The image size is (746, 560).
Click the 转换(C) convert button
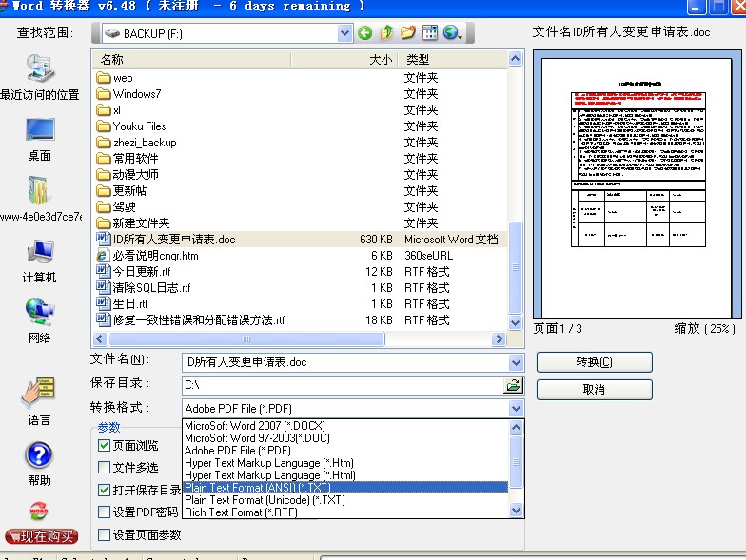click(594, 362)
